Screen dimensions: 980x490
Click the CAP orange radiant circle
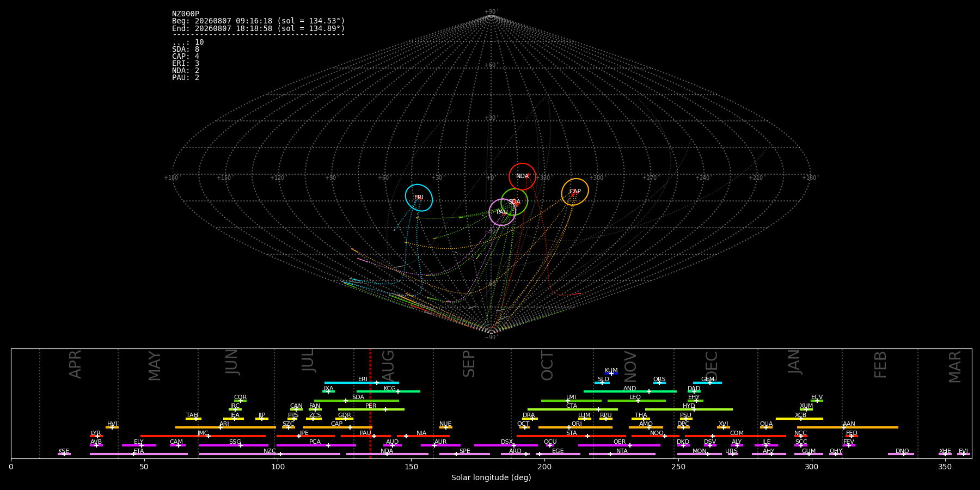[575, 192]
